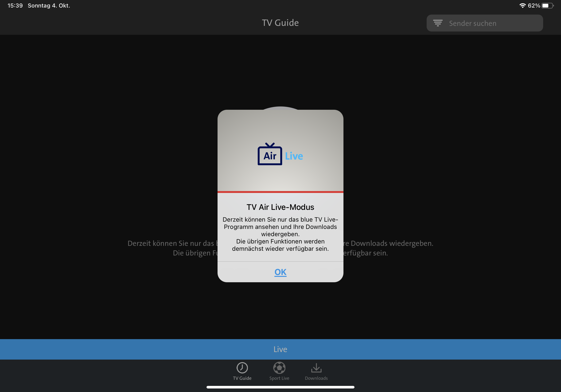The width and height of the screenshot is (561, 392).
Task: Click the Air TV logo icon in dialog
Action: click(270, 155)
